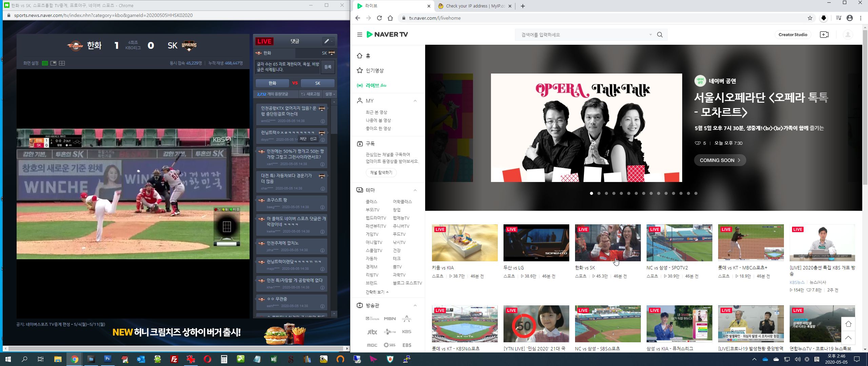
Task: Click the 채널 탐색하기 button
Action: pos(381,172)
